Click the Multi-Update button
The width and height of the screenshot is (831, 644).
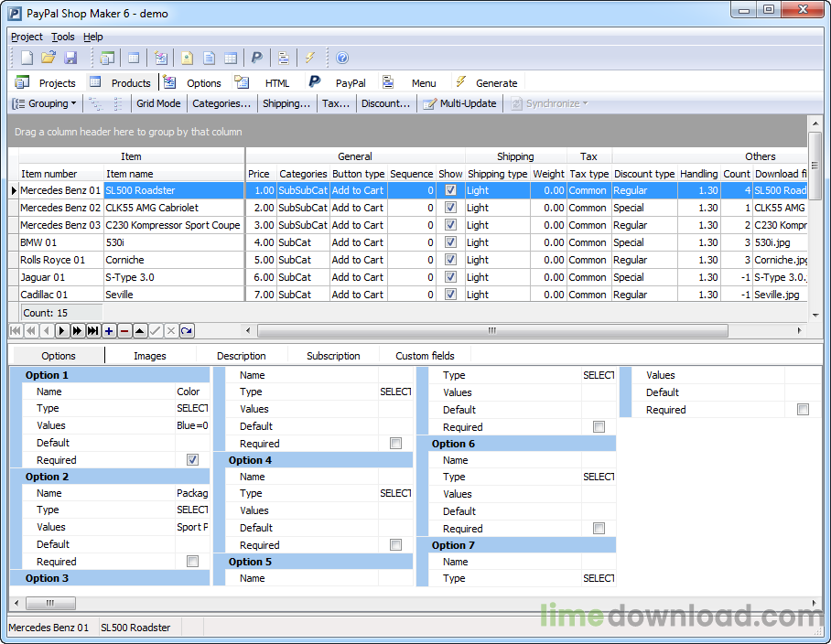coord(459,103)
